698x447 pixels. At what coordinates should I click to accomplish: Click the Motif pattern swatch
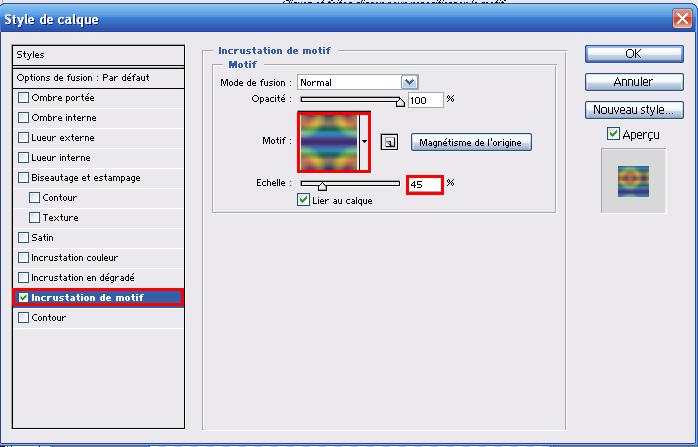click(329, 142)
